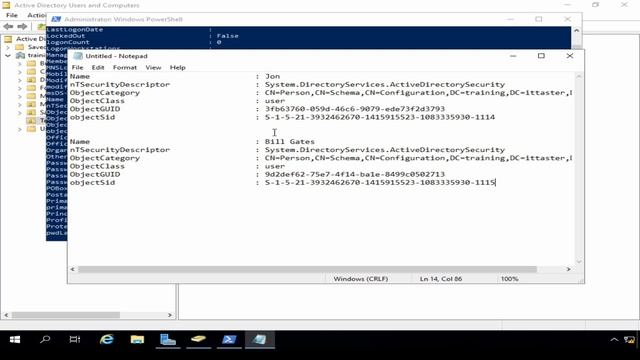Open the Help menu in Notepad

click(178, 67)
